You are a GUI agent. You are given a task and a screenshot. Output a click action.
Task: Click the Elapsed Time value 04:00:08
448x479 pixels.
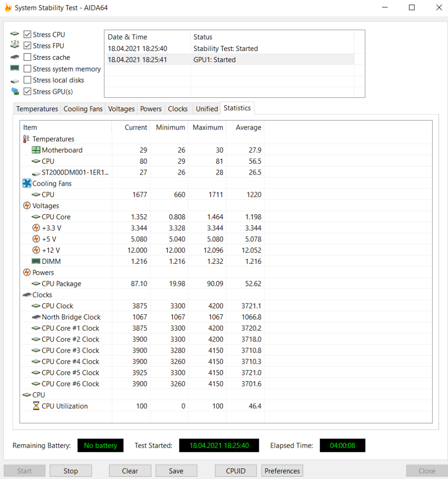coord(343,445)
